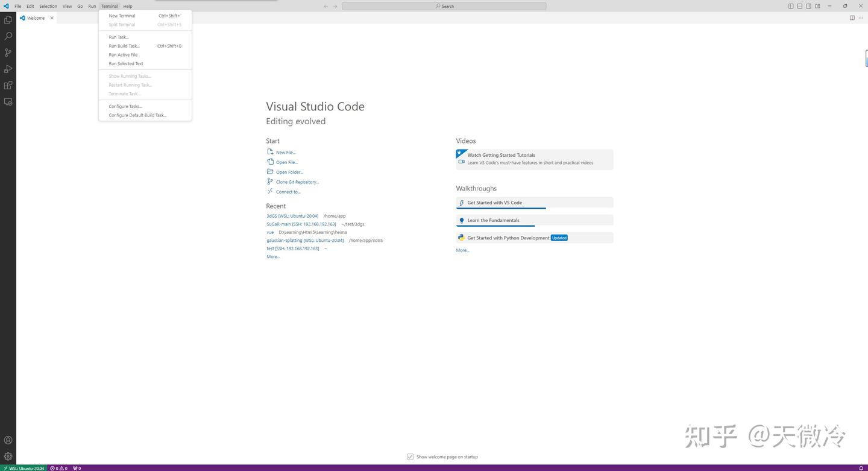This screenshot has width=868, height=471.
Task: Open the Source Control view
Action: pyautogui.click(x=8, y=52)
